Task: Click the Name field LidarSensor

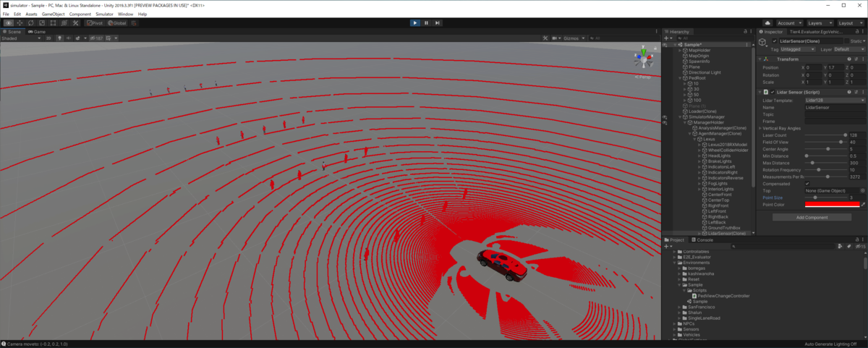Action: tap(835, 107)
